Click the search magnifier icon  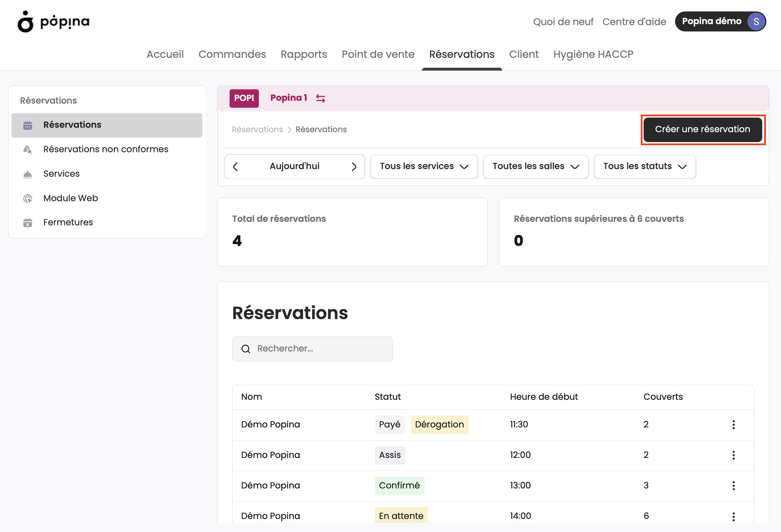pyautogui.click(x=246, y=349)
